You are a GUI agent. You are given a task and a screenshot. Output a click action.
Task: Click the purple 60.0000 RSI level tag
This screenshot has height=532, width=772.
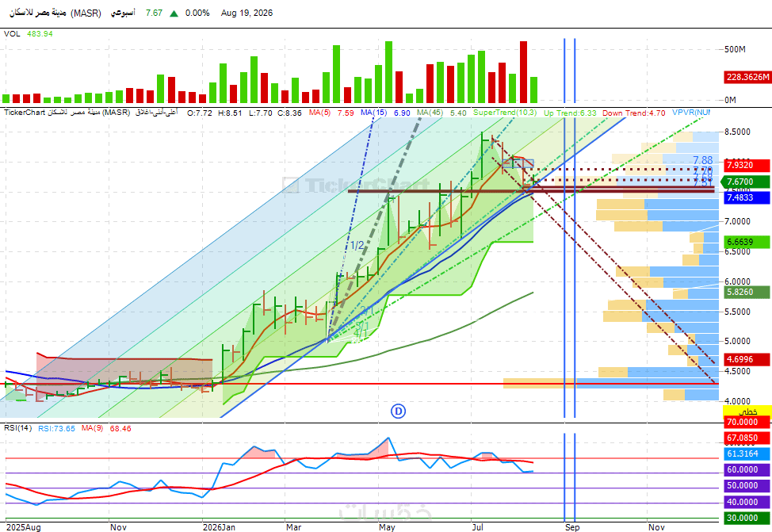[x=747, y=469]
